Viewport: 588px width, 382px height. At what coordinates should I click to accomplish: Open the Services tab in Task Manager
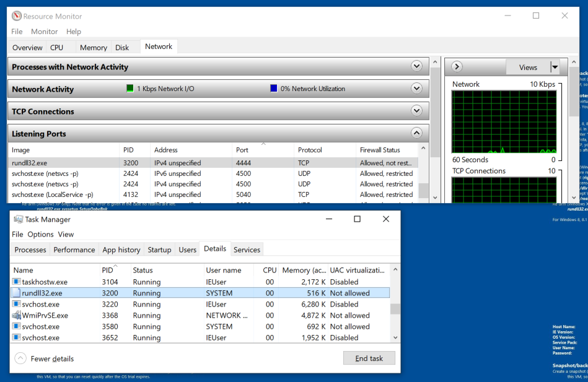click(x=247, y=250)
